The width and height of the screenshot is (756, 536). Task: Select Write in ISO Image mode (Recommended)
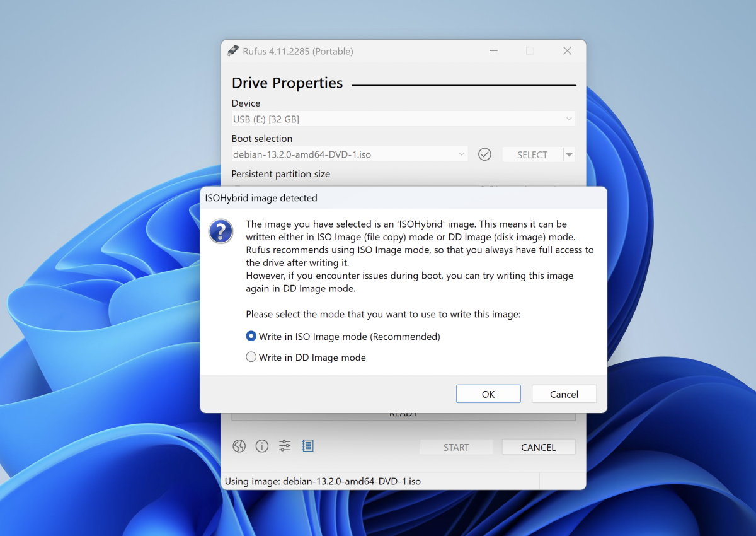click(x=251, y=337)
